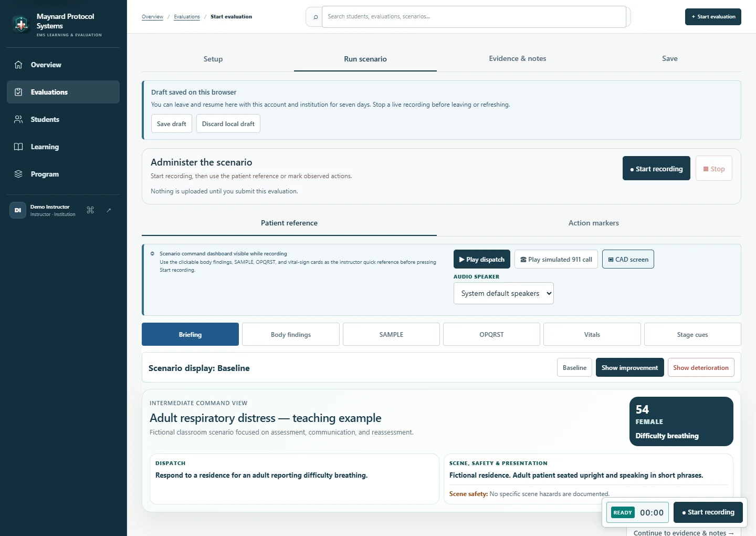756x536 pixels.
Task: Follow the Evaluations breadcrumb link
Action: click(x=187, y=17)
